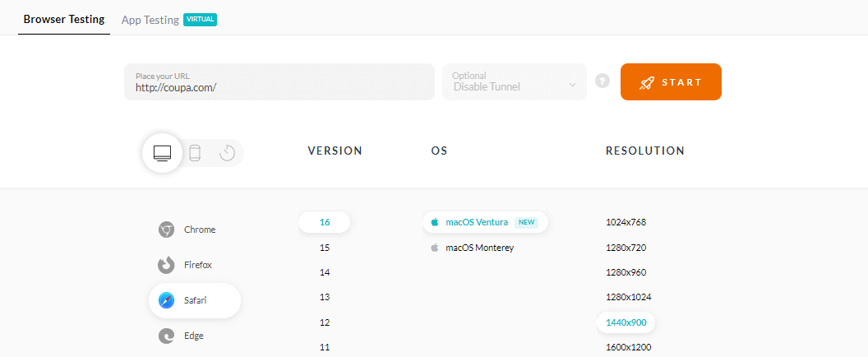This screenshot has height=357, width=868.
Task: Choose Safari version 15
Action: [x=325, y=248]
